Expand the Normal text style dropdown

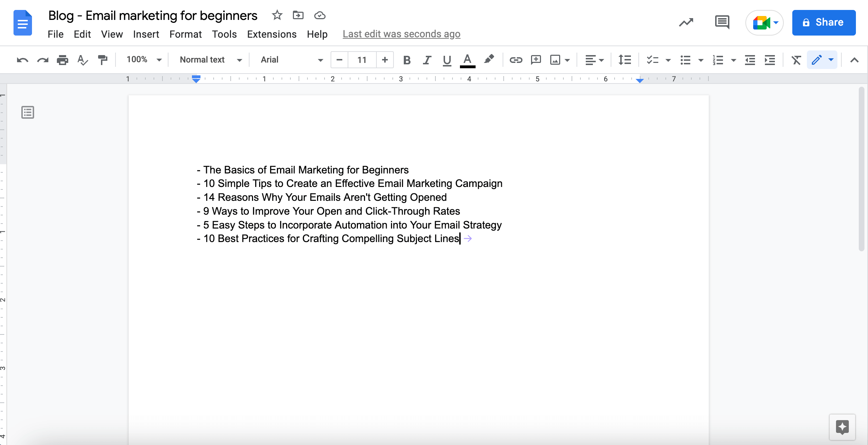(210, 60)
